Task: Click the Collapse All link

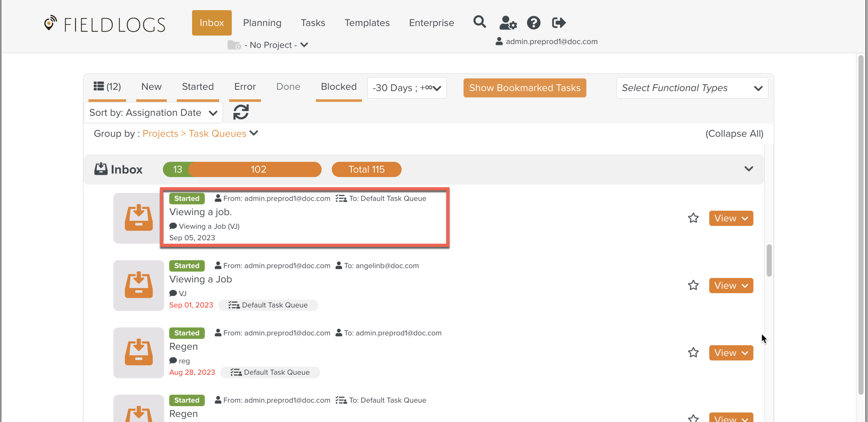Action: point(734,134)
